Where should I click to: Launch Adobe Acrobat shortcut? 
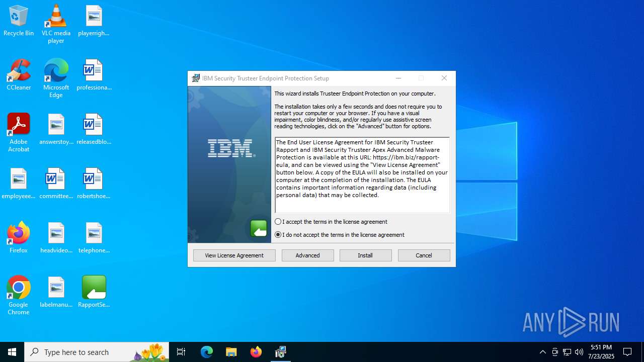[19, 133]
